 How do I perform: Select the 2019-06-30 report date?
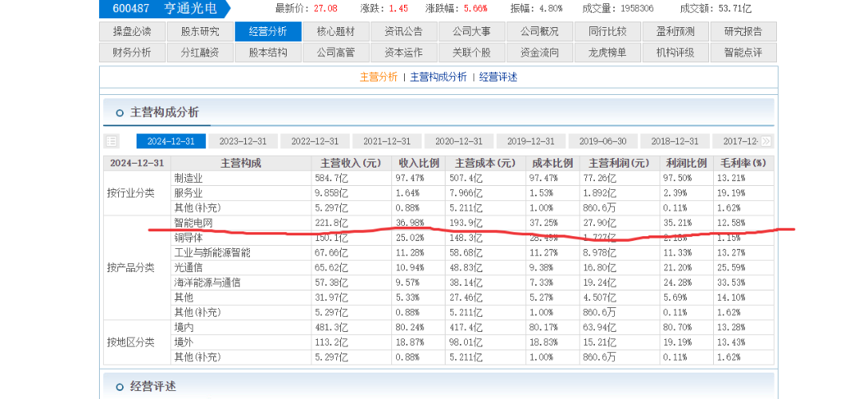click(x=603, y=141)
